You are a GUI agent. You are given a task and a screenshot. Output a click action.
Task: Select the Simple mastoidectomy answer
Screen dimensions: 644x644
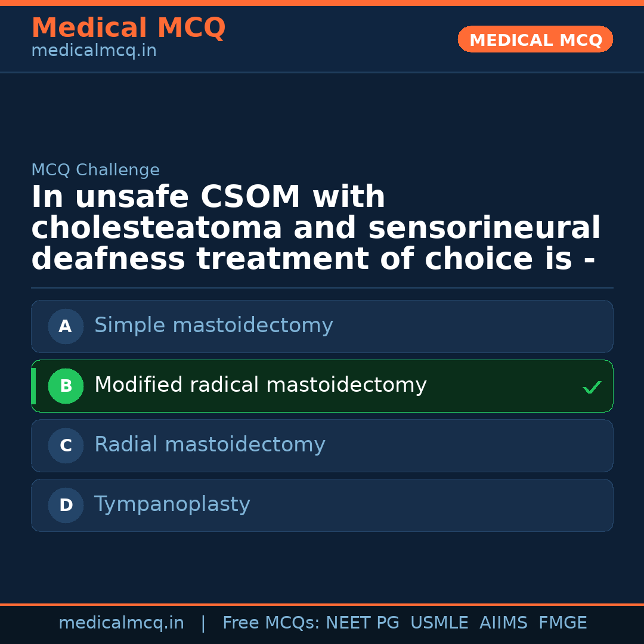[x=213, y=326]
